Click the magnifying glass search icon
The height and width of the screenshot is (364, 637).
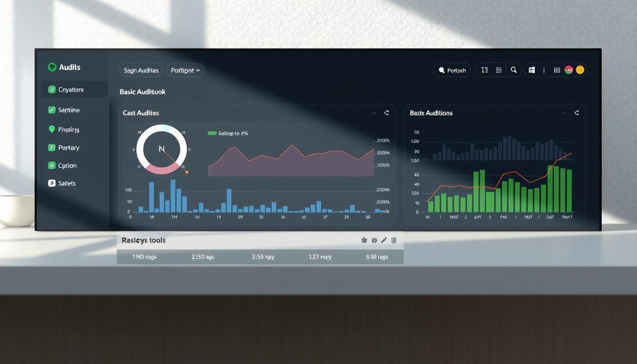pyautogui.click(x=513, y=70)
